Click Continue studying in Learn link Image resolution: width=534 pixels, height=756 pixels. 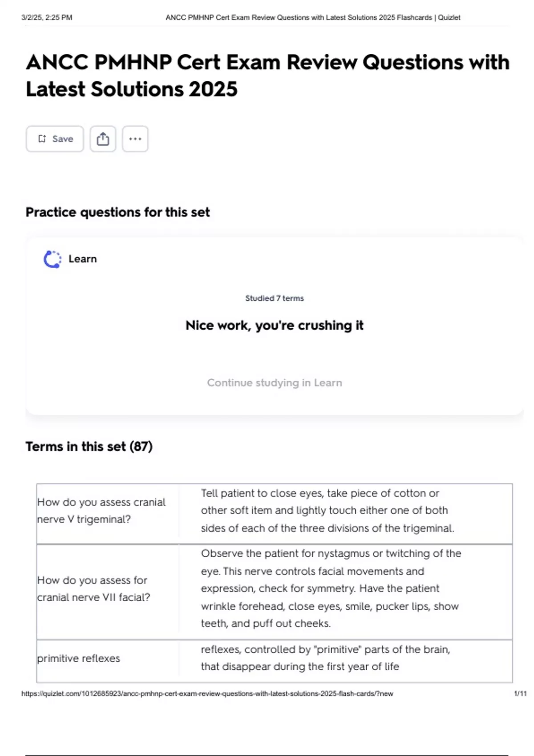click(274, 382)
